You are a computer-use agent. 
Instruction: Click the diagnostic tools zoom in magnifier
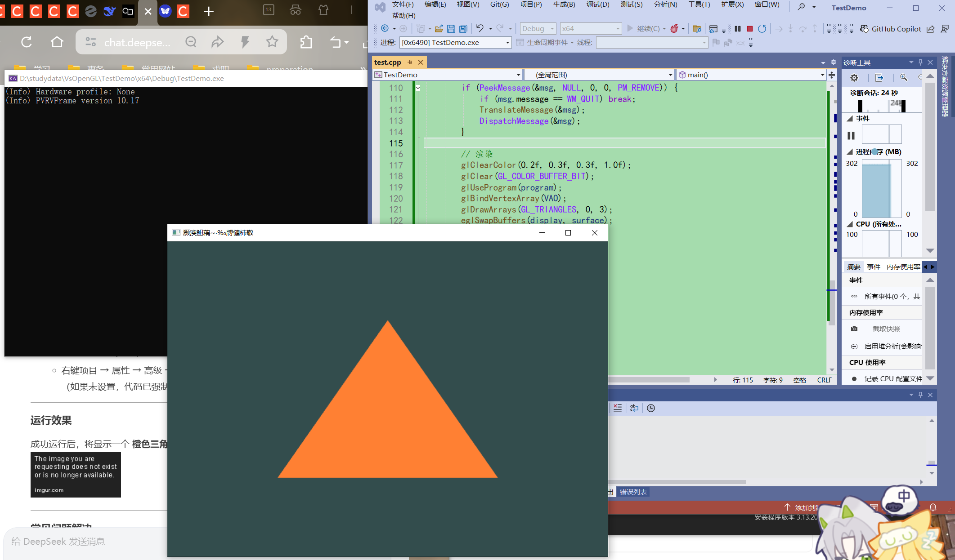pos(903,78)
